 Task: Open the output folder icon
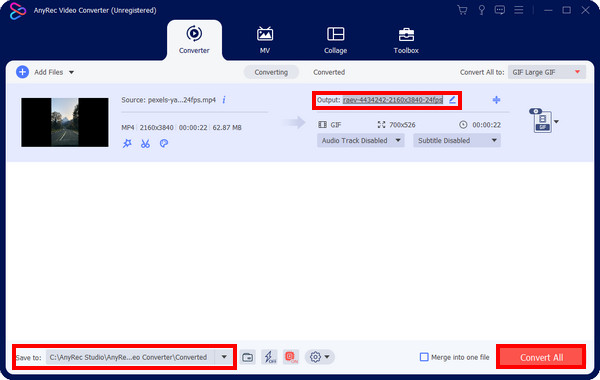click(x=248, y=357)
